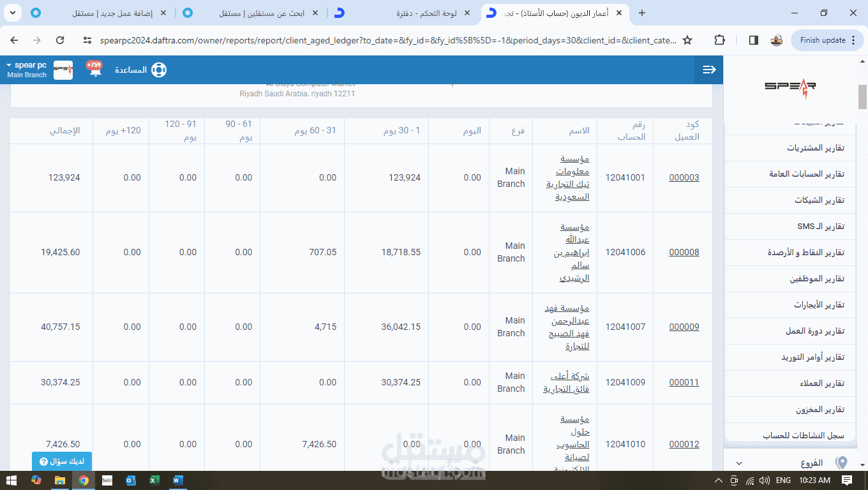Open the tab search dropdown arrow

[x=12, y=13]
